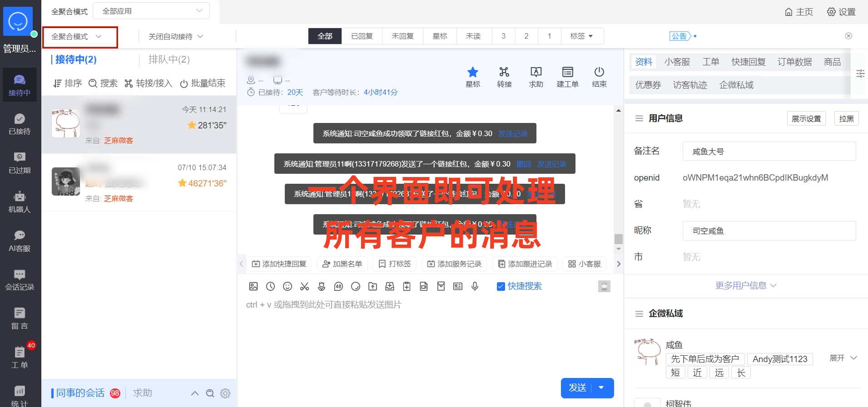Image resolution: width=868 pixels, height=407 pixels.
Task: Open the emoji smiley picker
Action: tap(288, 286)
